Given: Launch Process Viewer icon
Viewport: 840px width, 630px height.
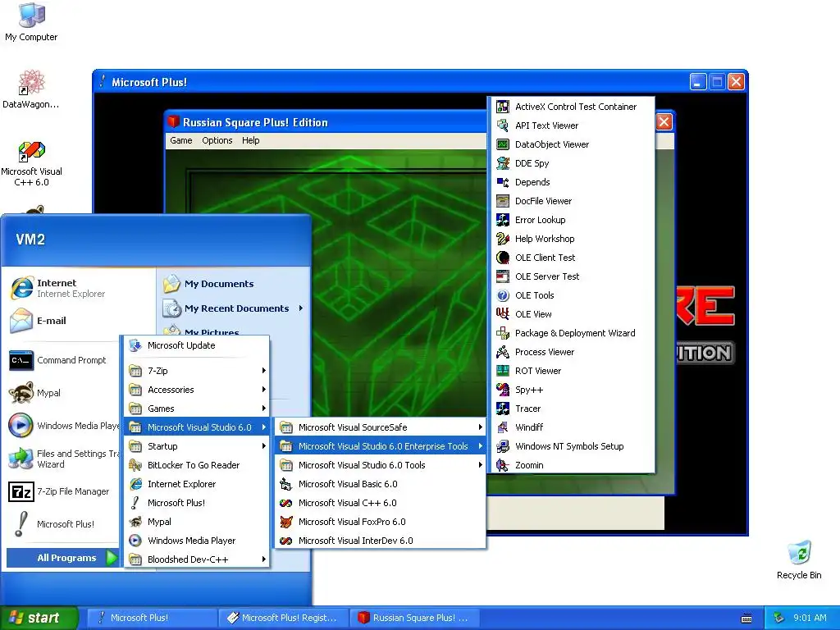Looking at the screenshot, I should pos(503,351).
